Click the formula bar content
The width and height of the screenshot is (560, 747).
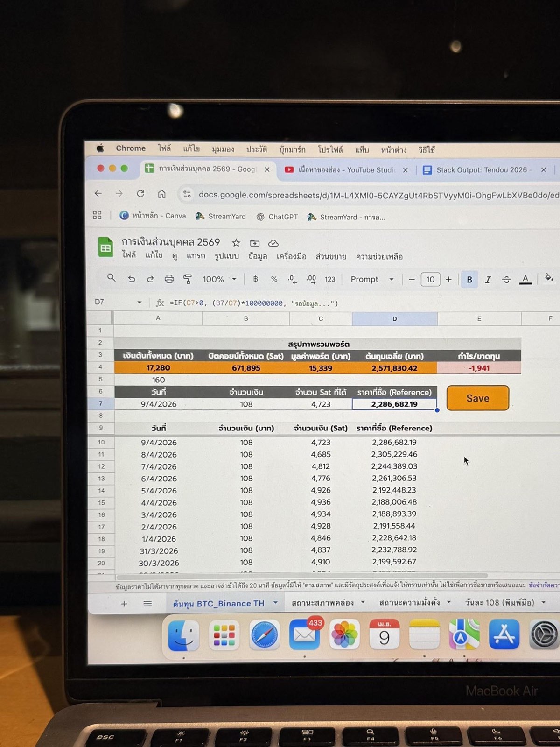254,303
